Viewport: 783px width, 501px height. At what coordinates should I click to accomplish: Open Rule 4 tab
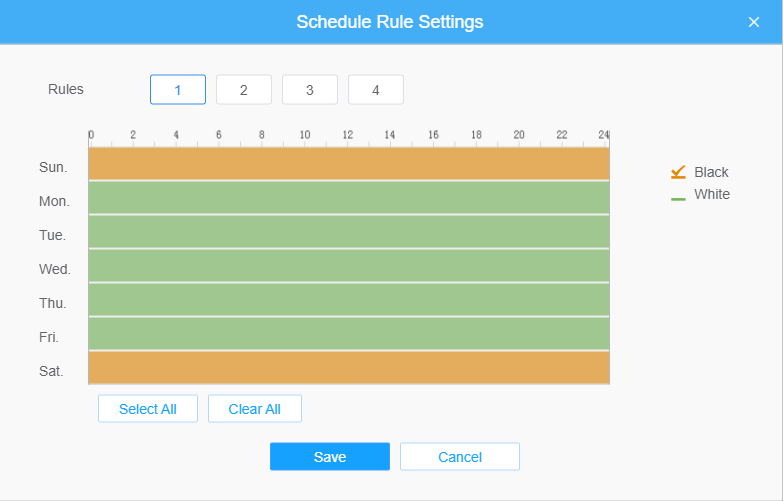tap(376, 90)
